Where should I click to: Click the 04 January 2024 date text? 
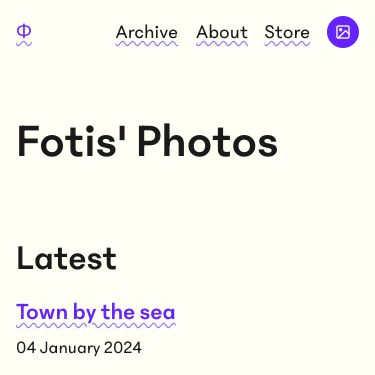(79, 348)
